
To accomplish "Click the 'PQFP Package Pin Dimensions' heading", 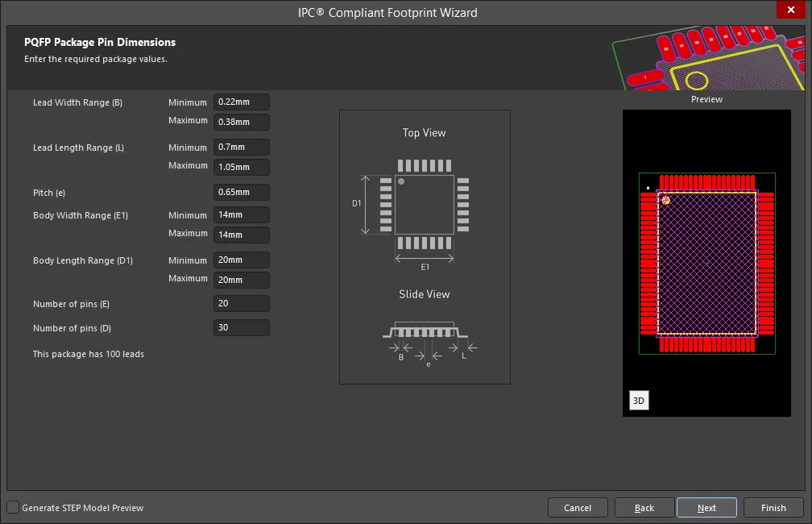I will 100,42.
